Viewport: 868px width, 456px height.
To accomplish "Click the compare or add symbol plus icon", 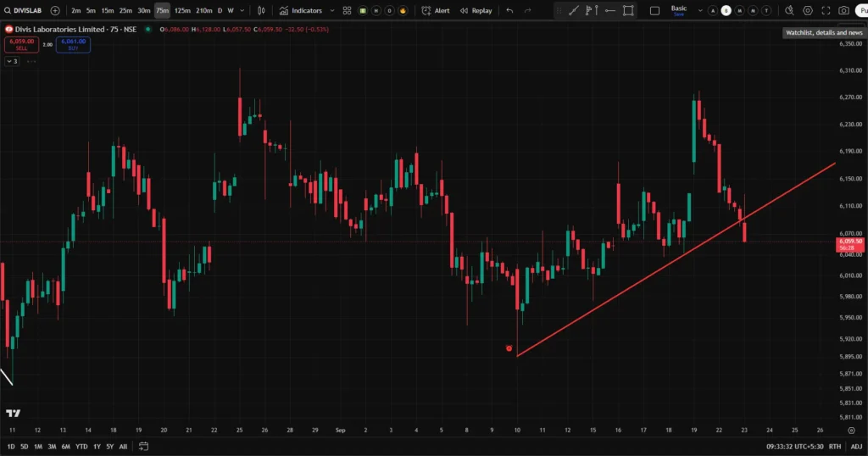I will [x=55, y=11].
